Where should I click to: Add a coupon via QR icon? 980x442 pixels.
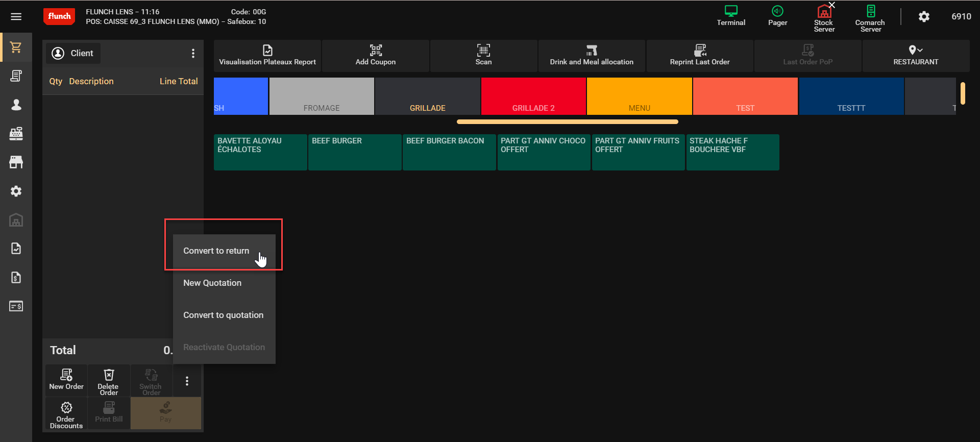375,51
